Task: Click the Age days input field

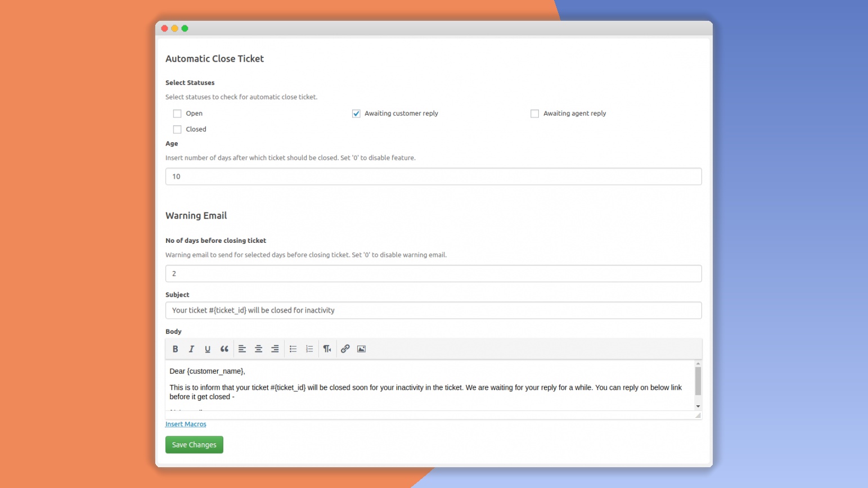Action: click(433, 177)
